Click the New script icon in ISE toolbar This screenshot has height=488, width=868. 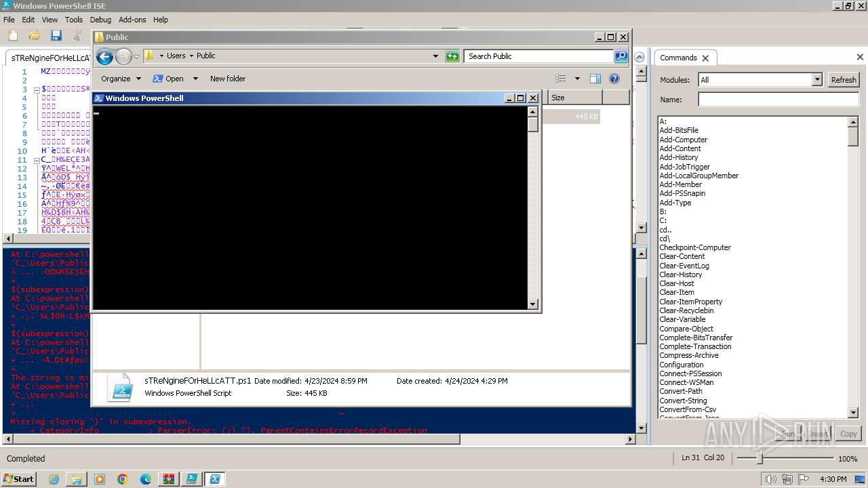12,35
